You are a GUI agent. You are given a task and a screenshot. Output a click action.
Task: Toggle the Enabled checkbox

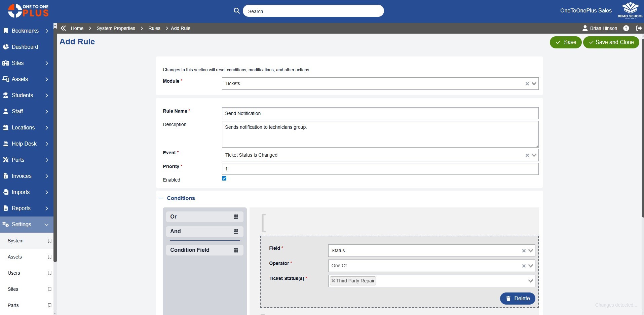pos(224,179)
